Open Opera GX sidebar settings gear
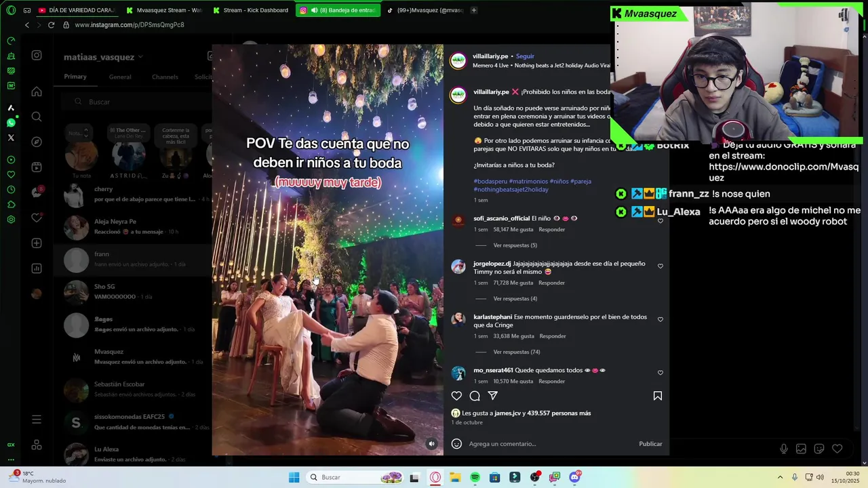This screenshot has width=868, height=488. pyautogui.click(x=11, y=220)
